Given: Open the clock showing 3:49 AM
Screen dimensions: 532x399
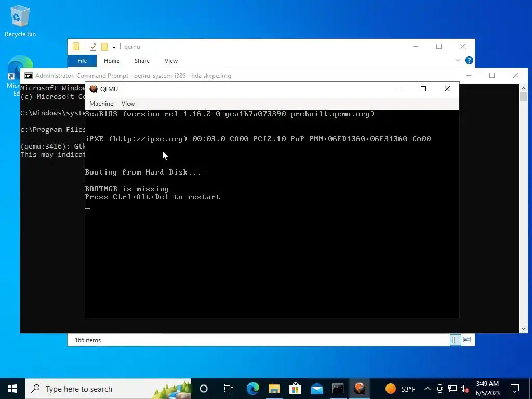Looking at the screenshot, I should 487,389.
